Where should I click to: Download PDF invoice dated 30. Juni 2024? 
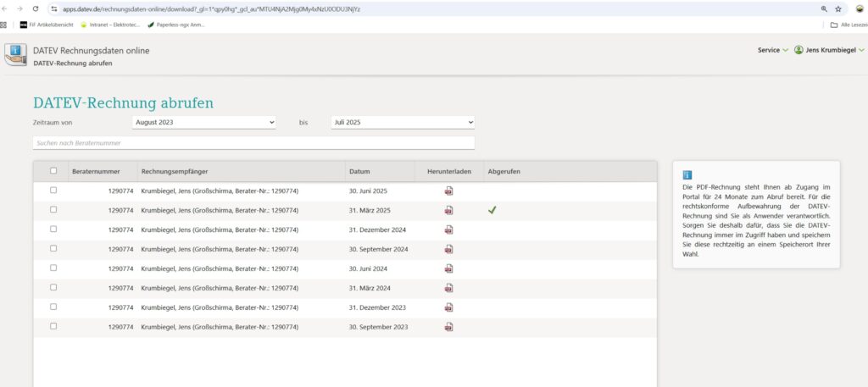coord(448,268)
